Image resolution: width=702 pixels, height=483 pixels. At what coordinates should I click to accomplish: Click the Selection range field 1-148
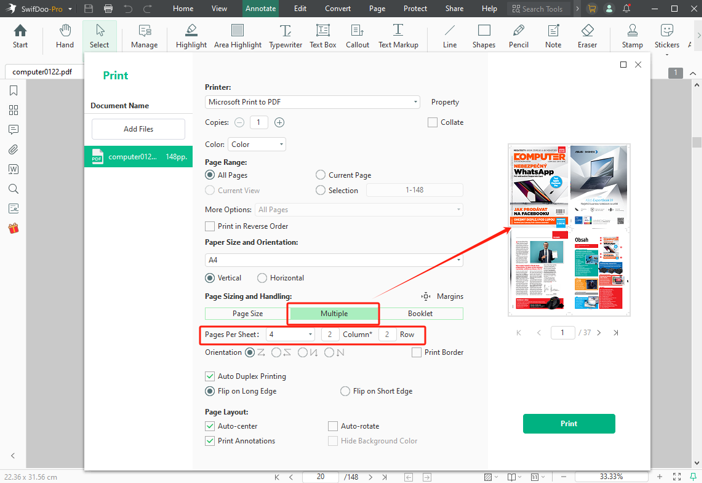coord(415,190)
